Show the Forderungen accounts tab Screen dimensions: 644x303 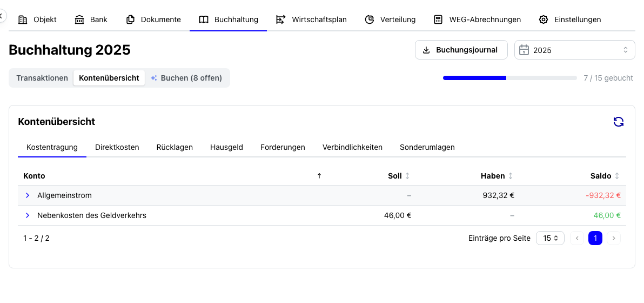(x=283, y=147)
